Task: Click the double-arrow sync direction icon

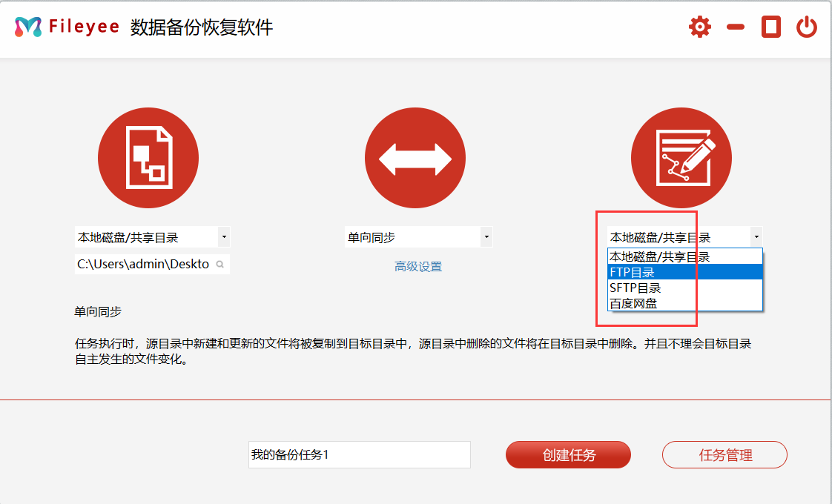Action: point(415,158)
